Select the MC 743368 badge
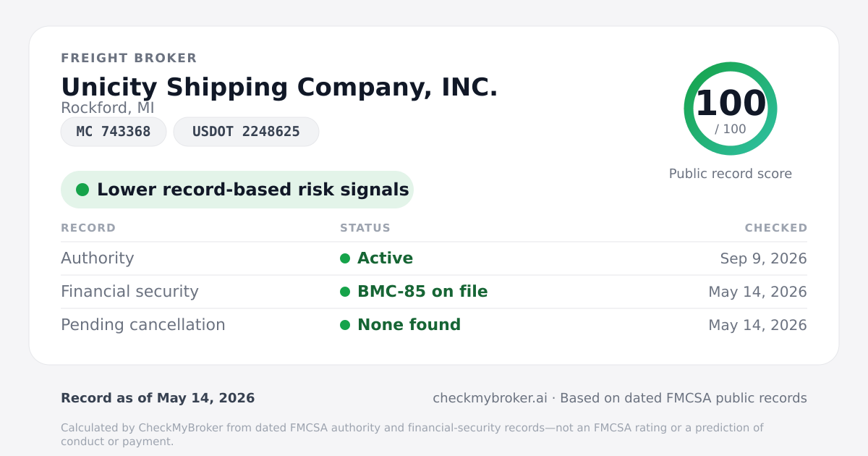Image resolution: width=868 pixels, height=456 pixels. click(114, 132)
